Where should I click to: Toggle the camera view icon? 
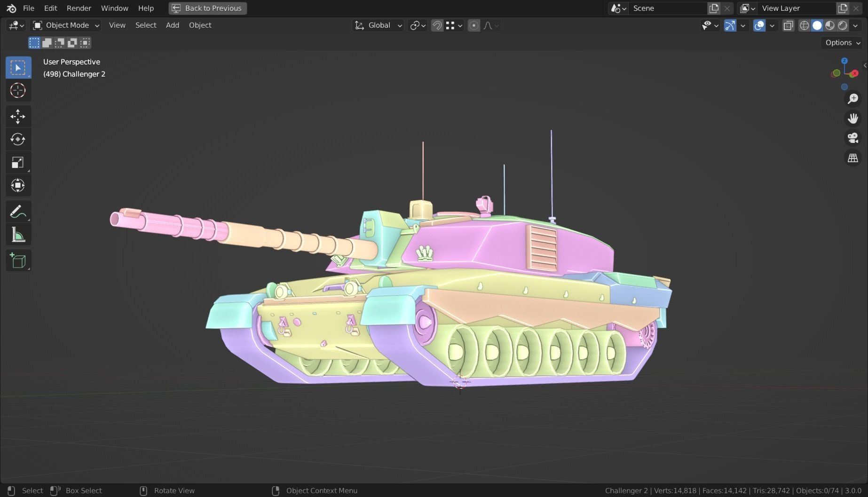point(852,138)
